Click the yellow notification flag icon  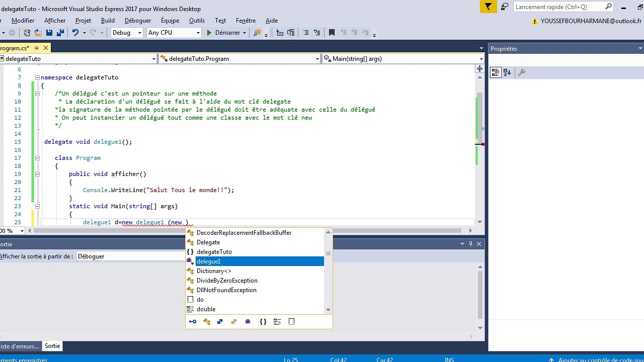[x=488, y=7]
